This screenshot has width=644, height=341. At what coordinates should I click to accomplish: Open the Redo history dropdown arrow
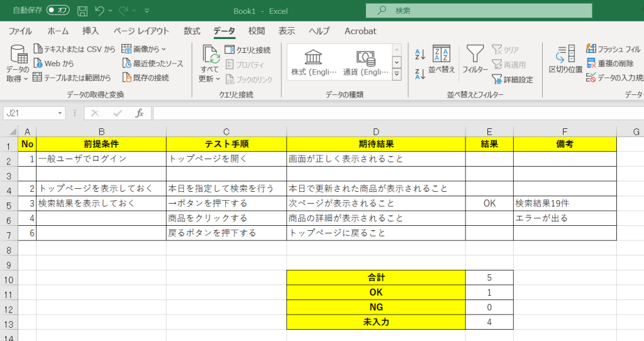point(135,11)
